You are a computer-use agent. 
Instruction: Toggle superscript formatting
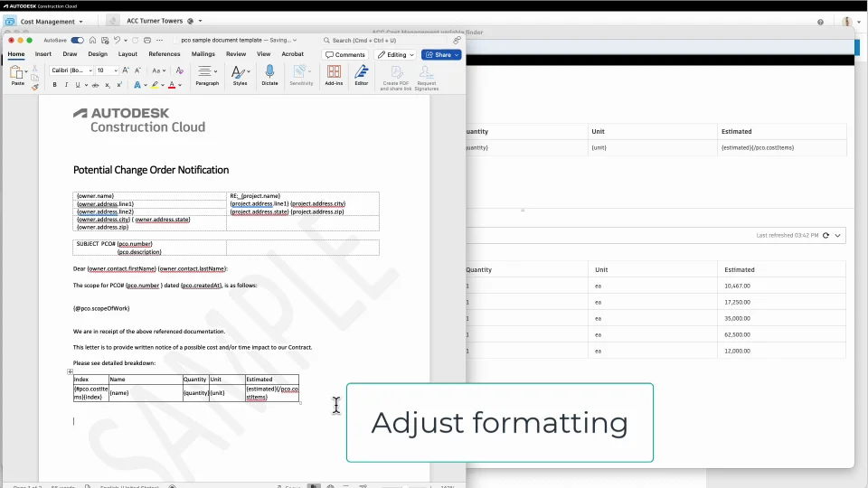pos(119,85)
